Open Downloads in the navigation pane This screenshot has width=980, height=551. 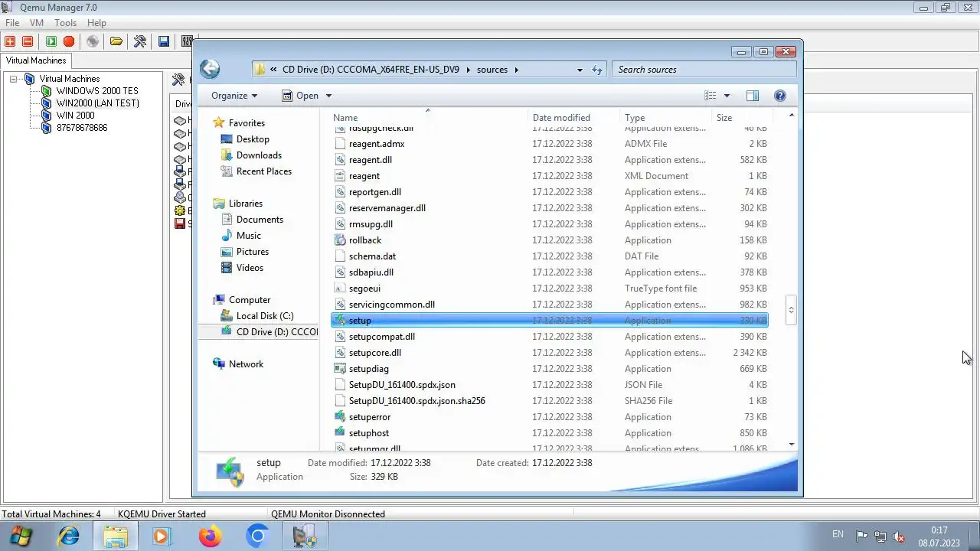259,155
